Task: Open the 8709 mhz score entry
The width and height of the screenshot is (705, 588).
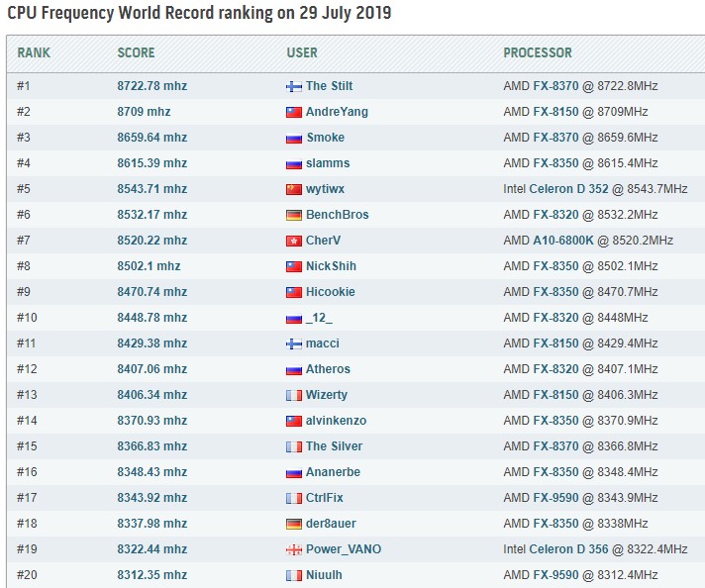Action: coord(144,112)
